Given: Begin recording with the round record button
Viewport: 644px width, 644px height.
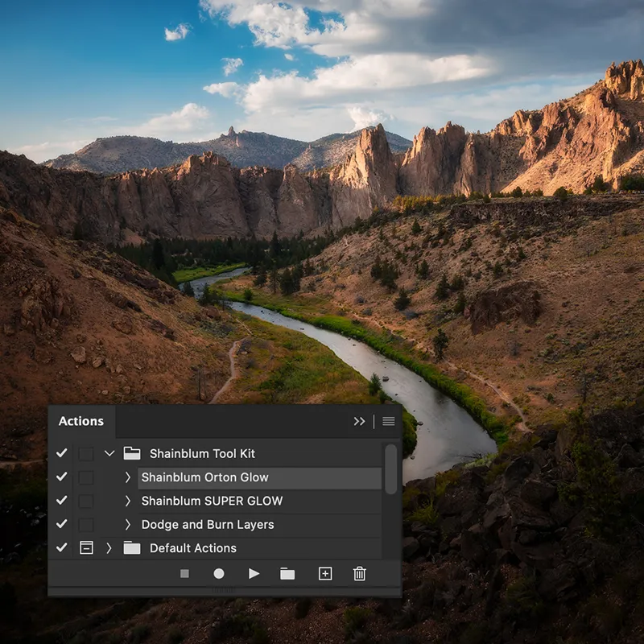Looking at the screenshot, I should tap(219, 573).
